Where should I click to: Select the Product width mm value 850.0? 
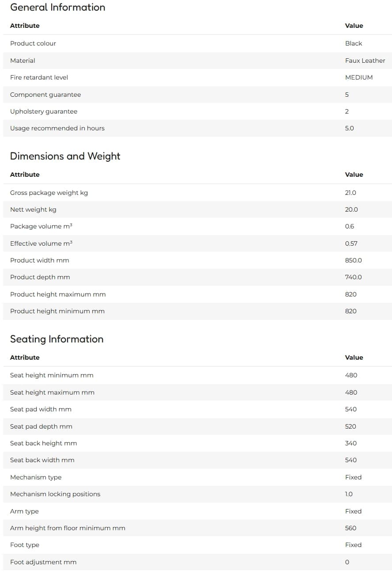click(x=353, y=260)
